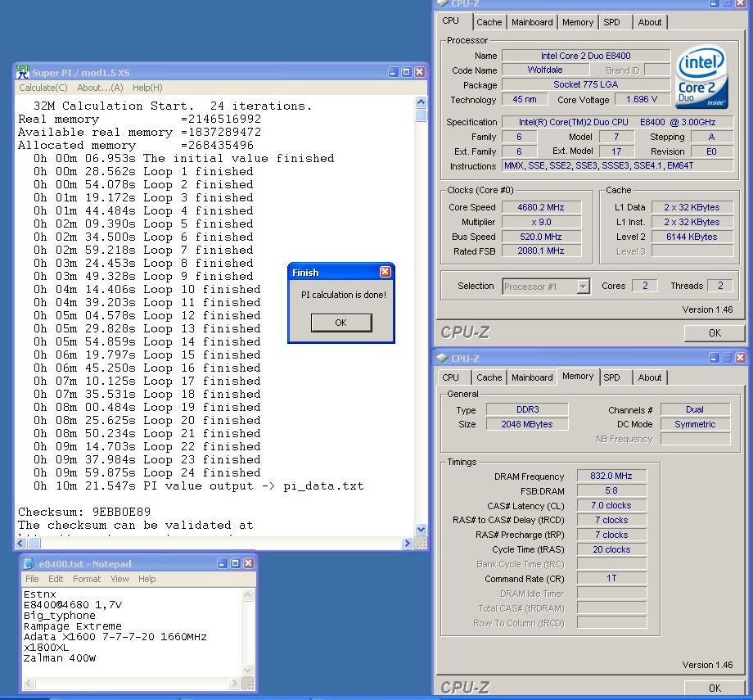Open Notepad Edit menu

pos(56,579)
